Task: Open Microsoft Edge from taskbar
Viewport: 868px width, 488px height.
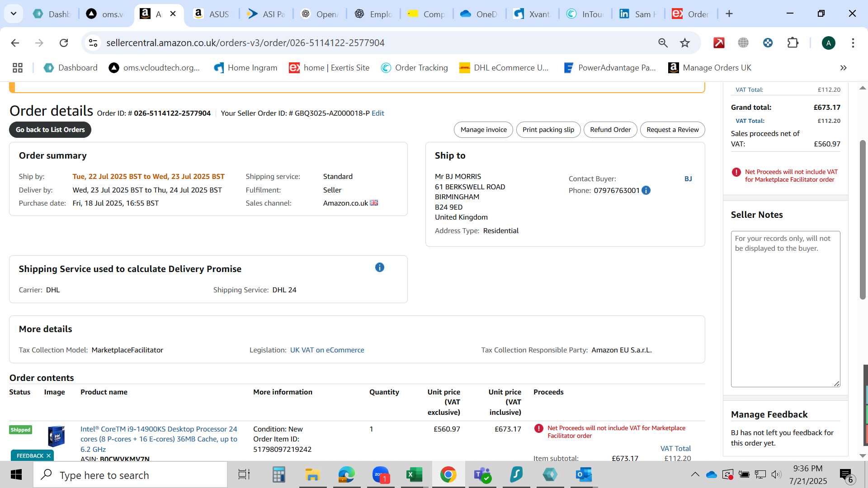Action: coord(346,475)
